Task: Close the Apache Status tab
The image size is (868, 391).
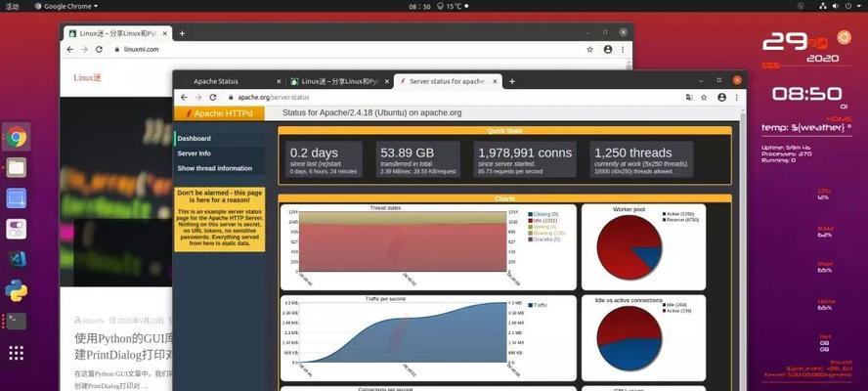Action: click(279, 81)
